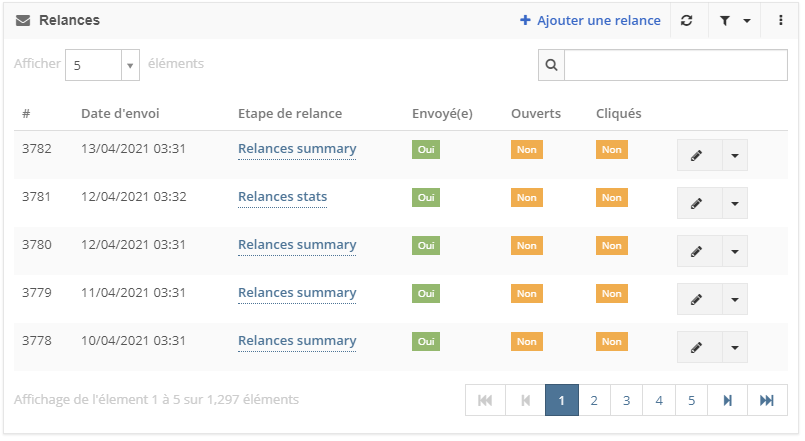
Task: Open Relances summary link in row 3778
Action: coord(297,341)
